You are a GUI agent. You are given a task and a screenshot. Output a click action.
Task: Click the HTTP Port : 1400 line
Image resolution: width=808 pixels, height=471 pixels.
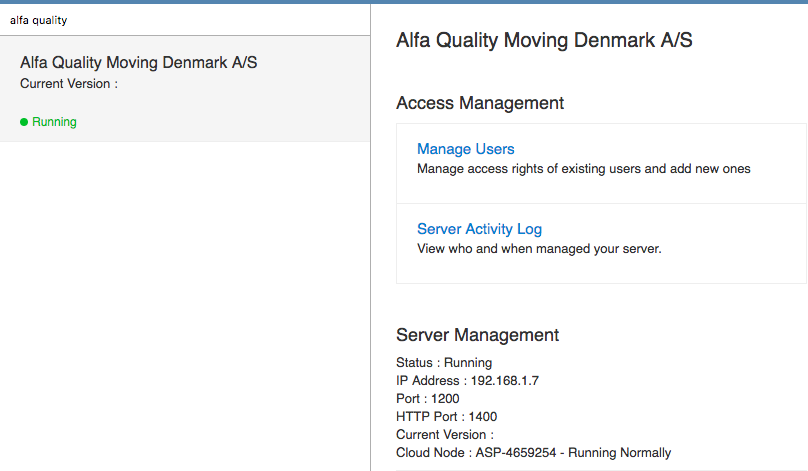coord(446,417)
